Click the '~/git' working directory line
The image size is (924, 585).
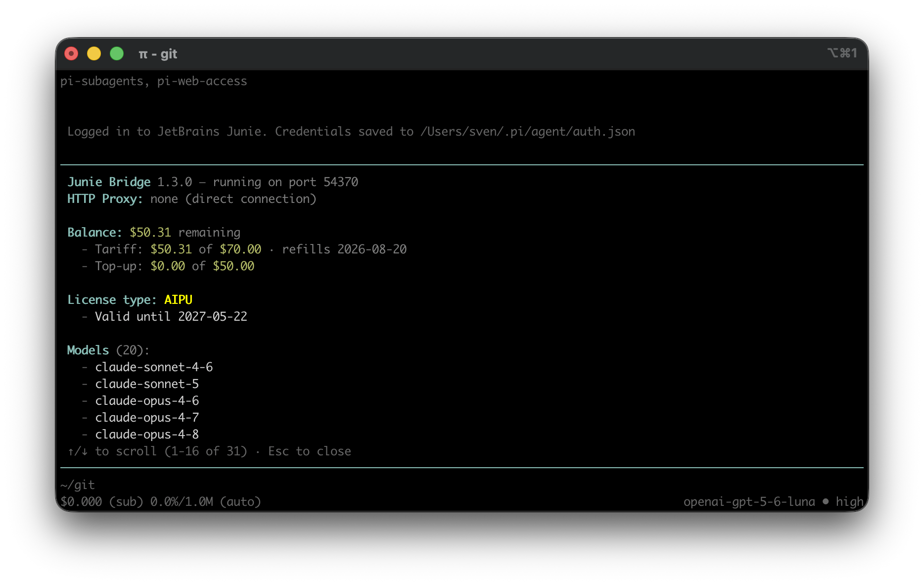pyautogui.click(x=78, y=485)
